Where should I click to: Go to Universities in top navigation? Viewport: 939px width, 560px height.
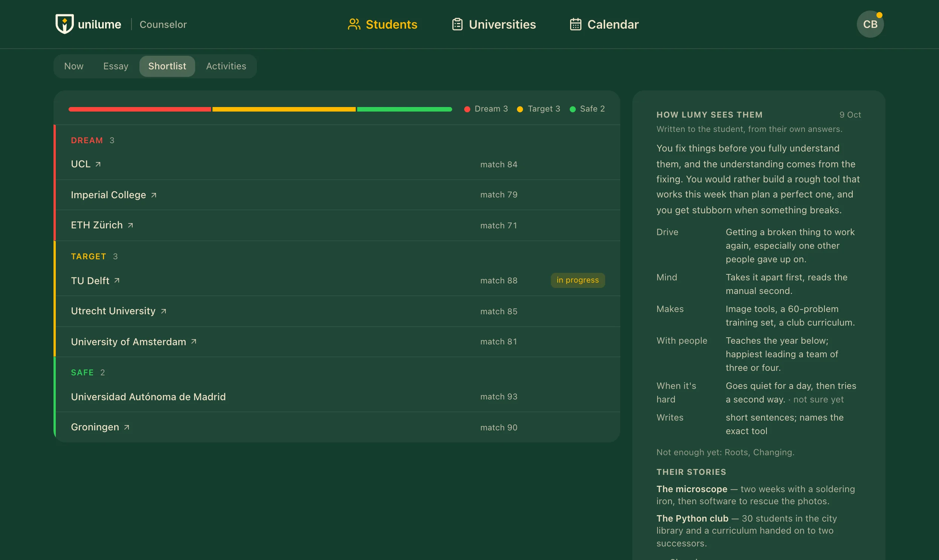tap(494, 24)
